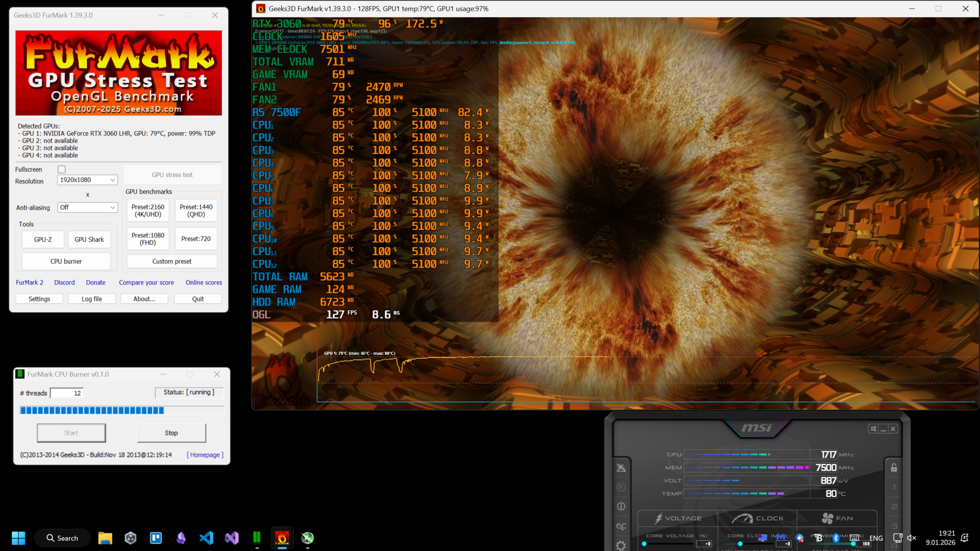Click the threads count field in CPU Burner
Viewport: 980px width, 551px height.
tap(67, 393)
